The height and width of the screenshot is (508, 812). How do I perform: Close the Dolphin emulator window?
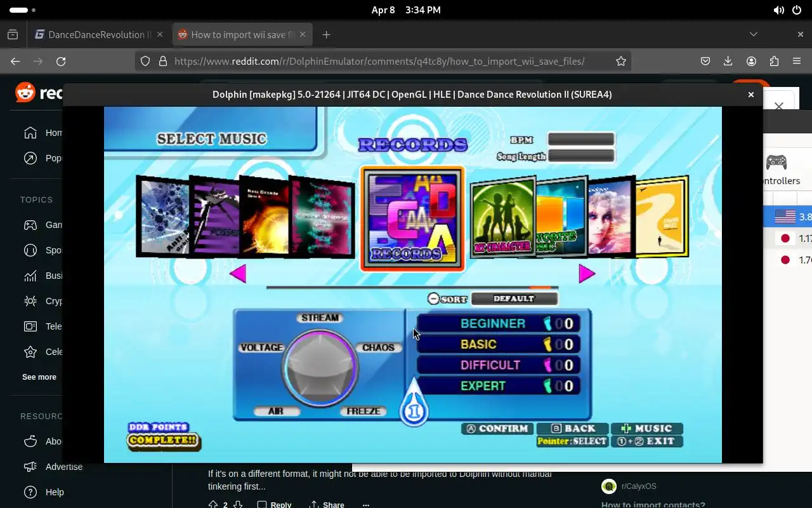[750, 95]
